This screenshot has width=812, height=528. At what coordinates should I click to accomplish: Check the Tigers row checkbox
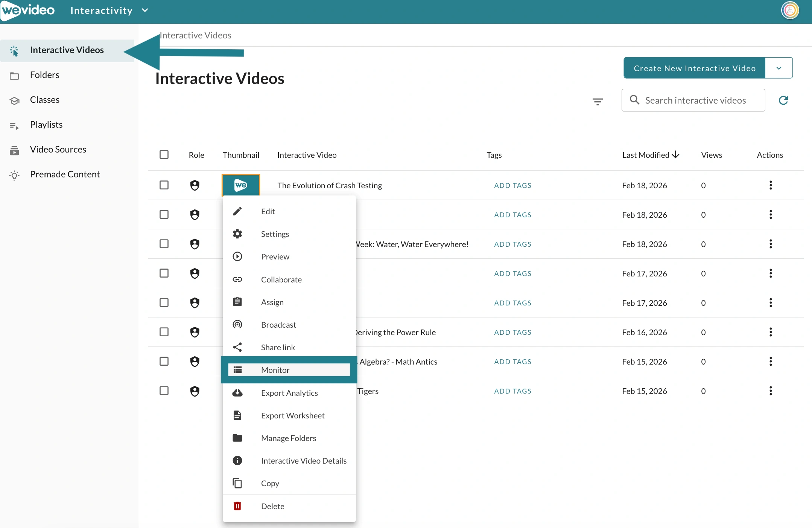pos(164,391)
